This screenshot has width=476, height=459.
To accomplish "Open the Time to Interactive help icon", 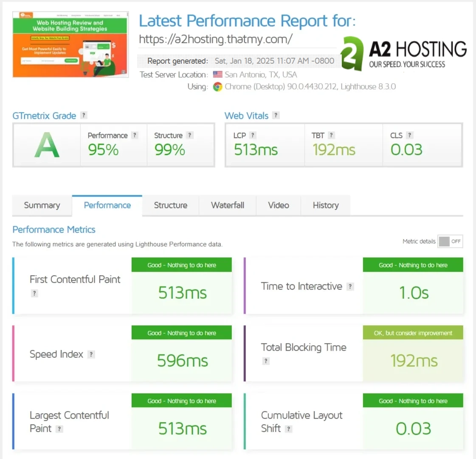I will click(350, 286).
